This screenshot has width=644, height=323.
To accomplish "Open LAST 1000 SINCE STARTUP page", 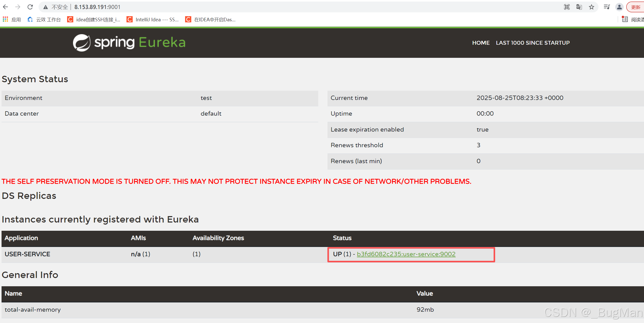I will click(x=533, y=43).
